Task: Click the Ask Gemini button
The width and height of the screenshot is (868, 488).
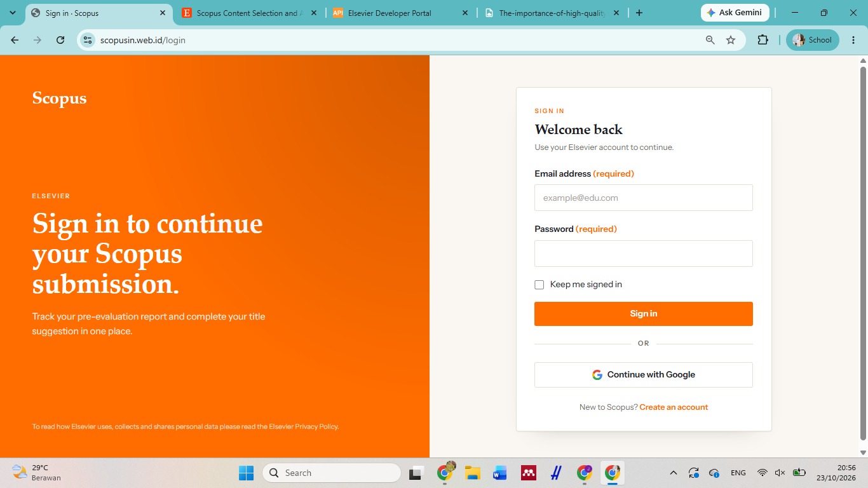Action: [x=735, y=13]
